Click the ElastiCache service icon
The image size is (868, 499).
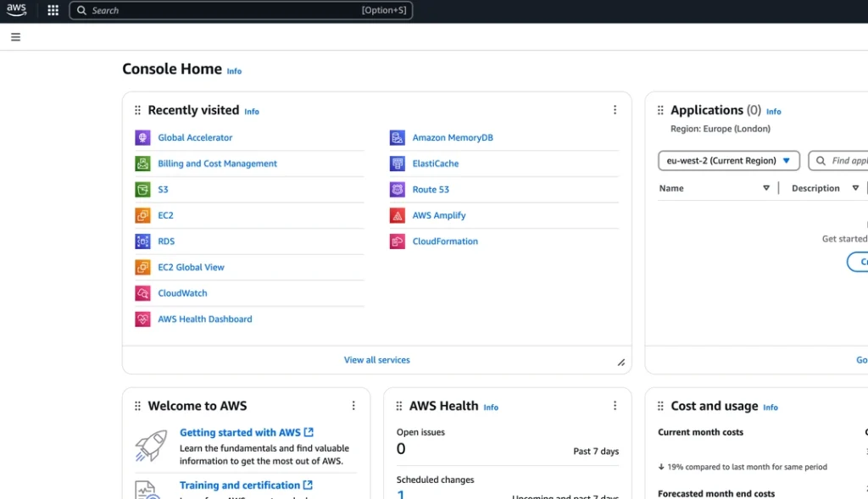[x=397, y=164]
